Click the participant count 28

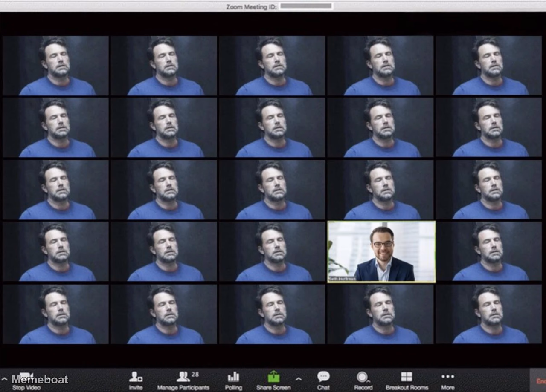pyautogui.click(x=195, y=375)
